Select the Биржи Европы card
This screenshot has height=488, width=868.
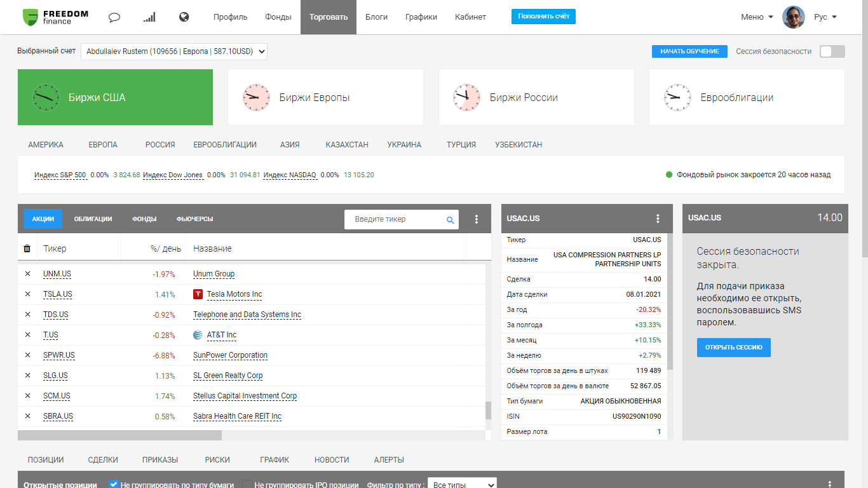click(325, 97)
